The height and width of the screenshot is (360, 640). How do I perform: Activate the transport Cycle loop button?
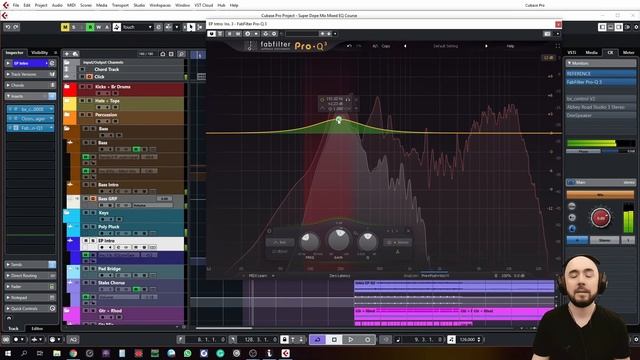pyautogui.click(x=317, y=340)
